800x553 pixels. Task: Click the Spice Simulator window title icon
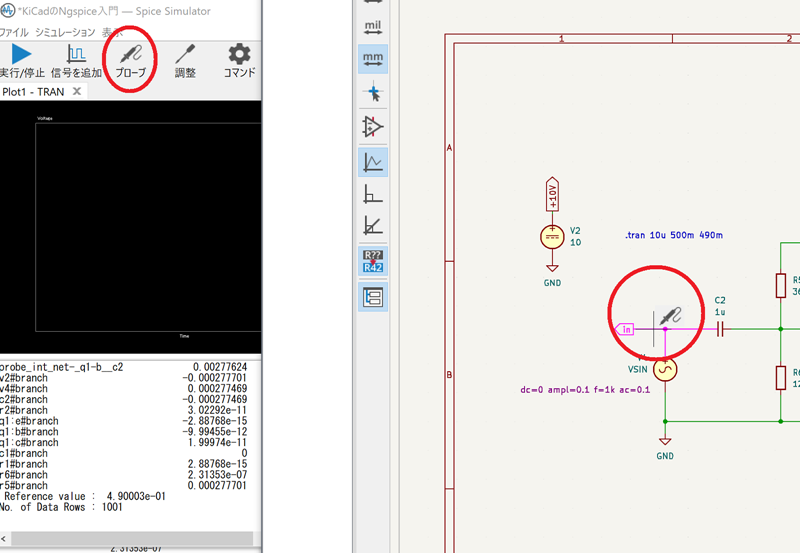7,10
